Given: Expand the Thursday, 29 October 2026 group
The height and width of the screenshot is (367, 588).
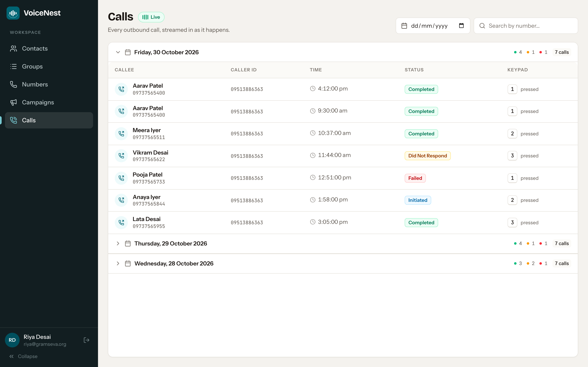Looking at the screenshot, I should point(118,243).
